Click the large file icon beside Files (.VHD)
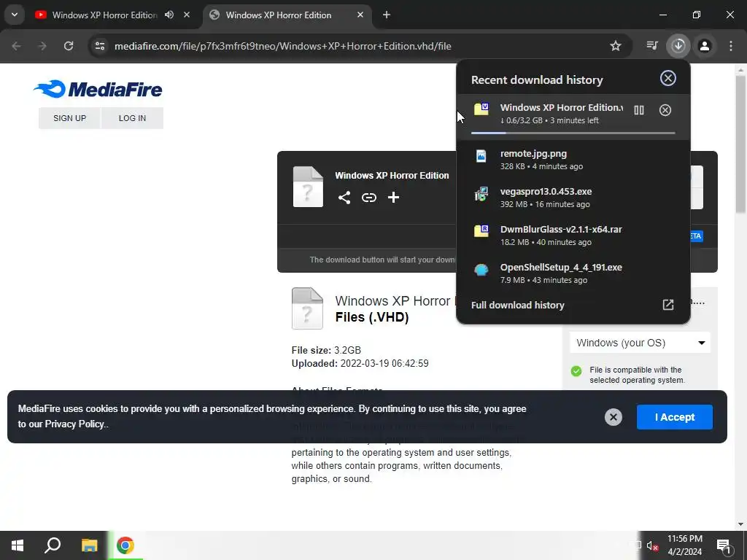This screenshot has height=560, width=747. [307, 308]
